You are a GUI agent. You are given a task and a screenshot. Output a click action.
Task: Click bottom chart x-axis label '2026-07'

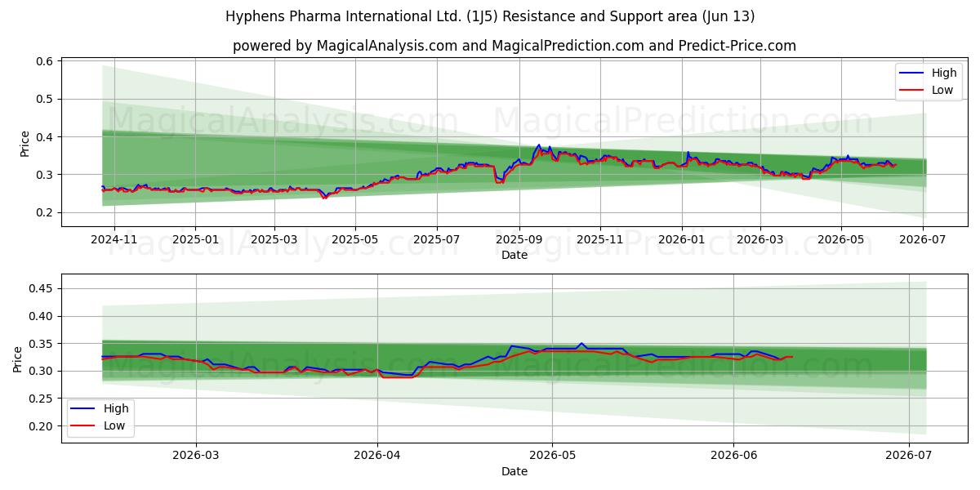point(909,457)
